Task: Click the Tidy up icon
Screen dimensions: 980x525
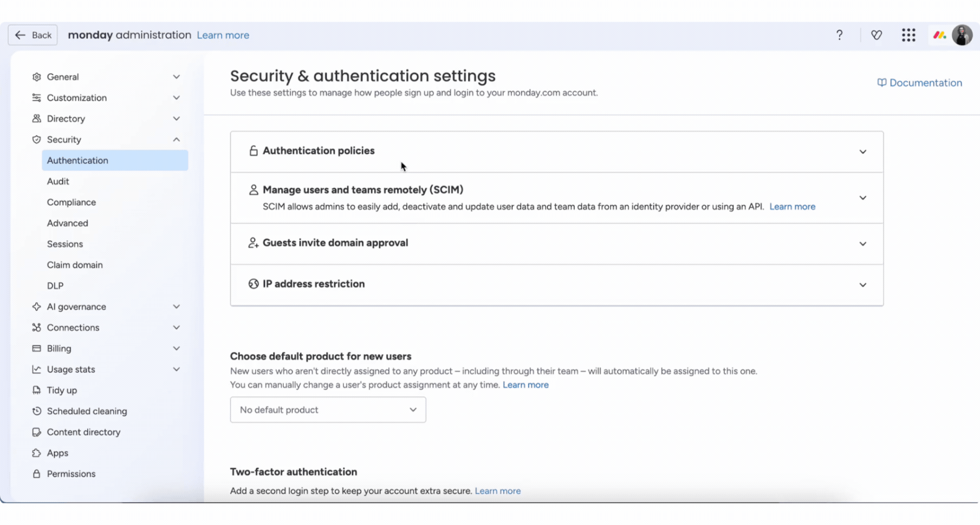Action: [x=36, y=390]
